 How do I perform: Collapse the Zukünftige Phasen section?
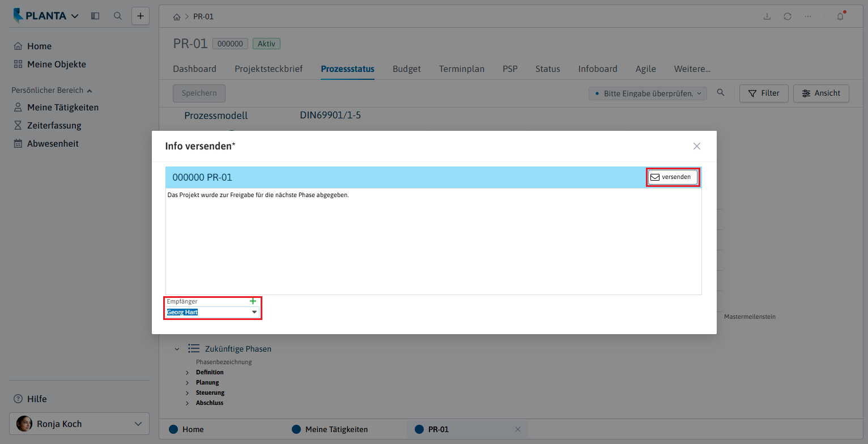click(177, 349)
